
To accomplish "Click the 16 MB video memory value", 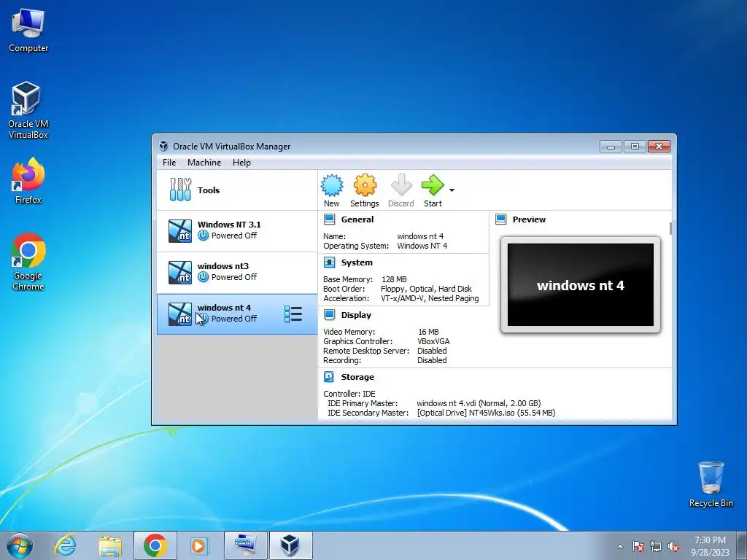I will tap(428, 332).
